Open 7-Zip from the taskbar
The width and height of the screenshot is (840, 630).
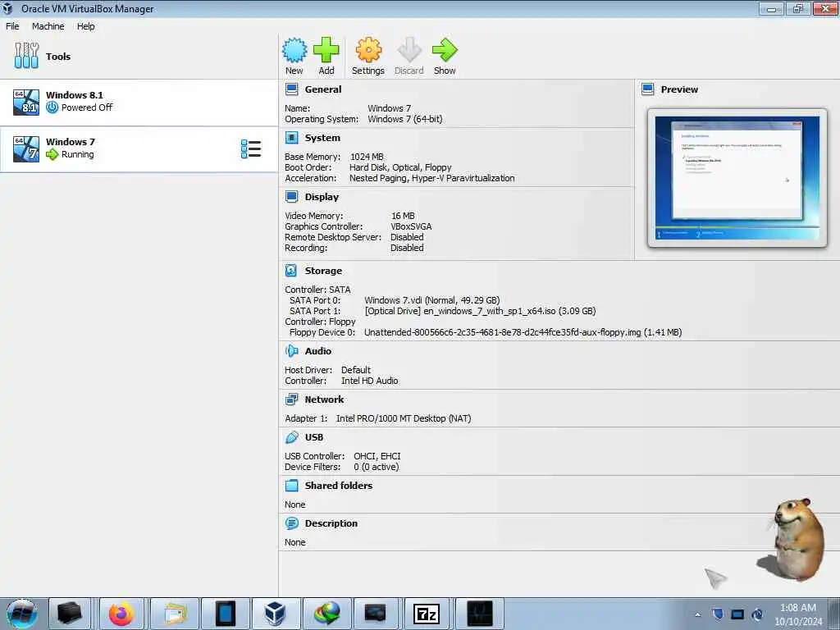427,614
